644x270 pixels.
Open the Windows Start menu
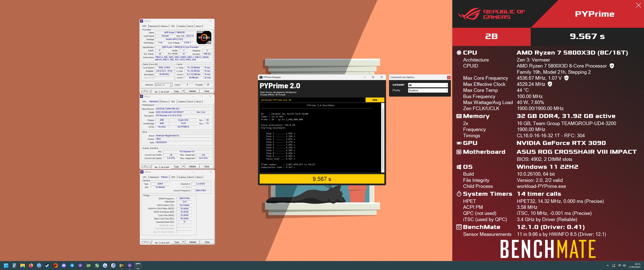[6, 265]
